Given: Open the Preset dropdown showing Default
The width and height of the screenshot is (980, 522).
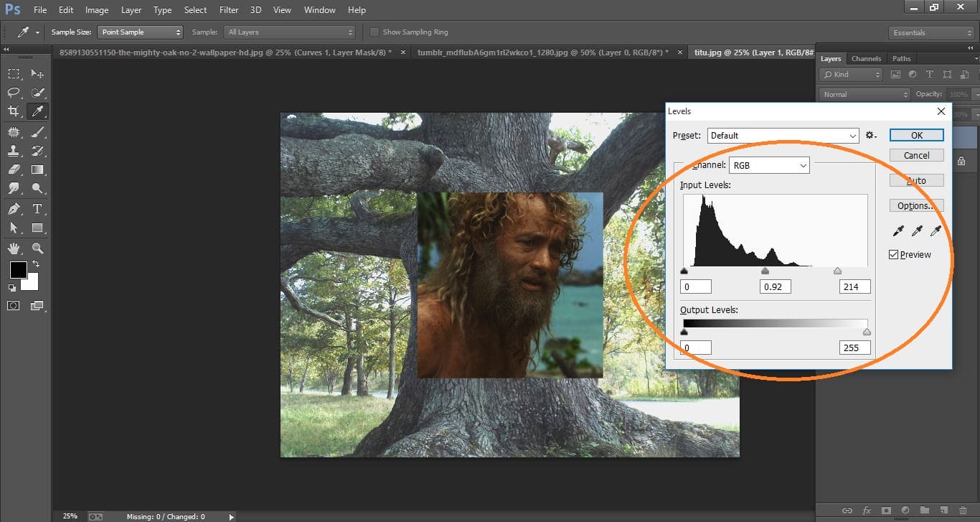Looking at the screenshot, I should click(x=782, y=135).
